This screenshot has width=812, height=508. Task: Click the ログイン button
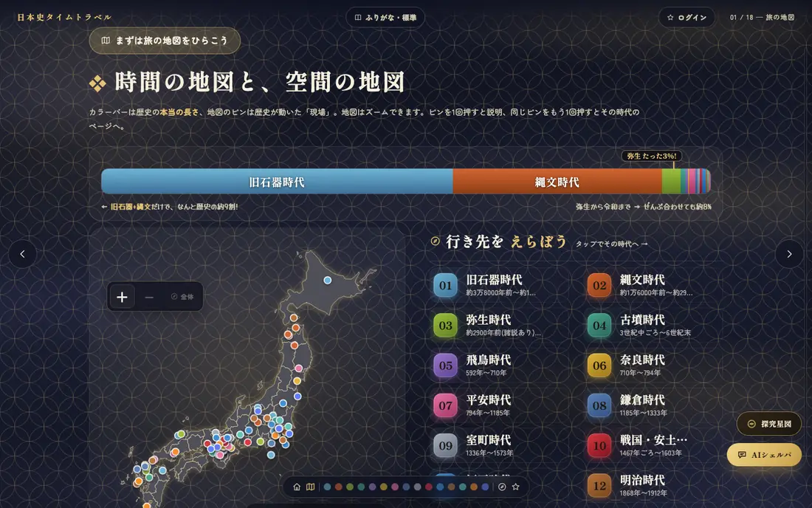coord(687,18)
